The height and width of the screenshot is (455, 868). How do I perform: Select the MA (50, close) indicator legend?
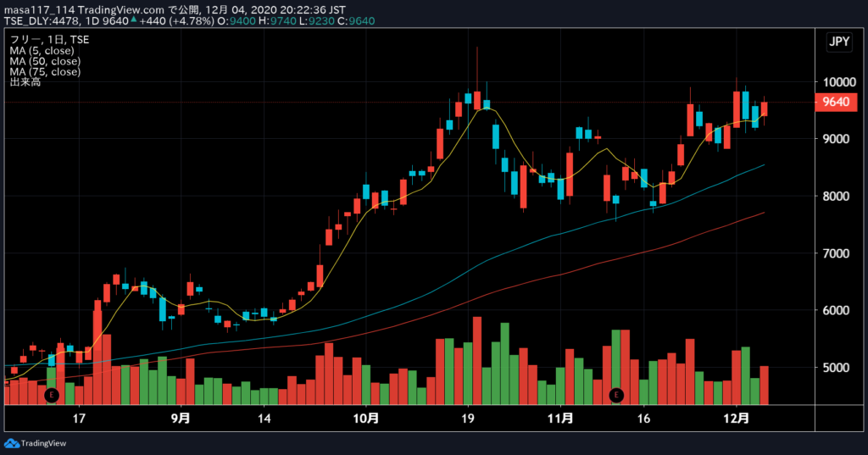(x=45, y=61)
